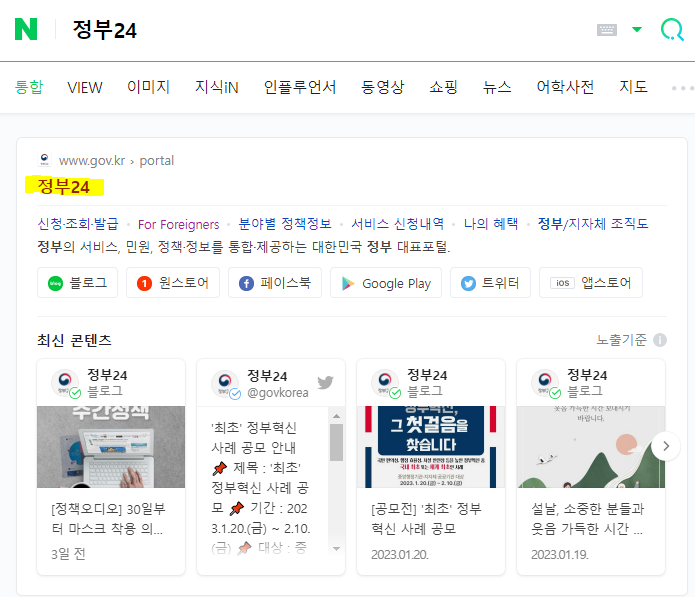Click the Twitter bird icon on the tweet card
Screen dimensions: 695x597
[x=325, y=382]
